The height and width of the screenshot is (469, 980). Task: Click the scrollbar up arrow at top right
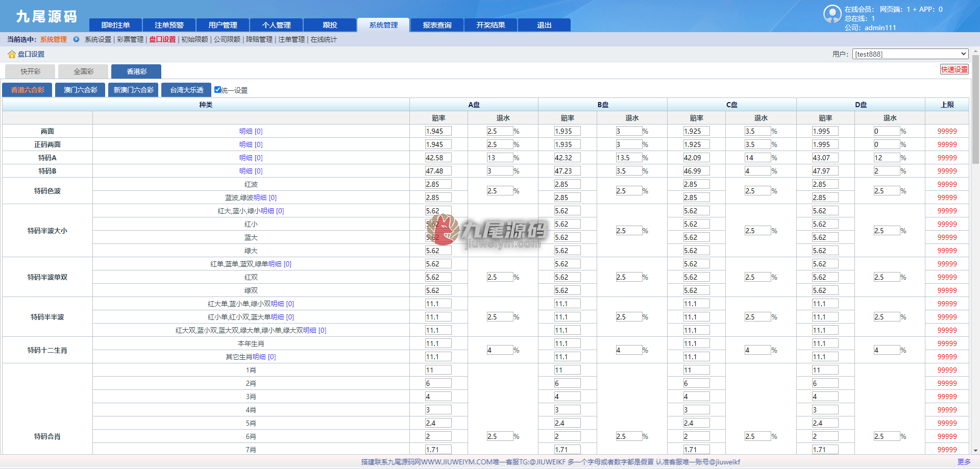pos(975,52)
